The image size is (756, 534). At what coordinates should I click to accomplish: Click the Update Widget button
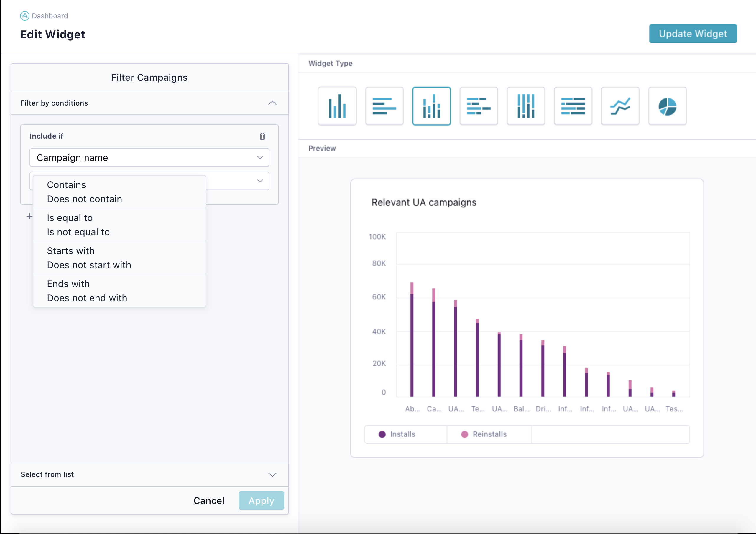click(693, 34)
